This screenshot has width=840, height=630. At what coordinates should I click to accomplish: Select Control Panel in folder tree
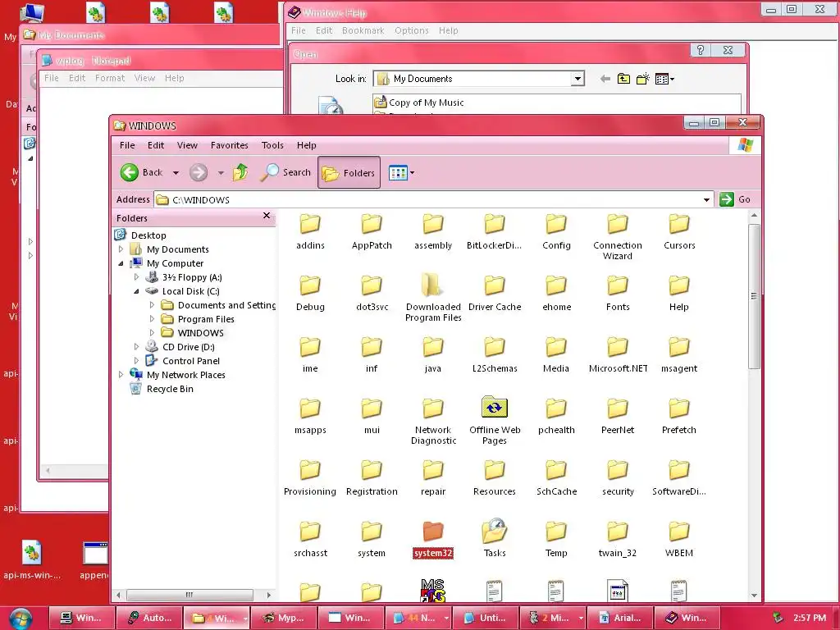[x=190, y=361]
